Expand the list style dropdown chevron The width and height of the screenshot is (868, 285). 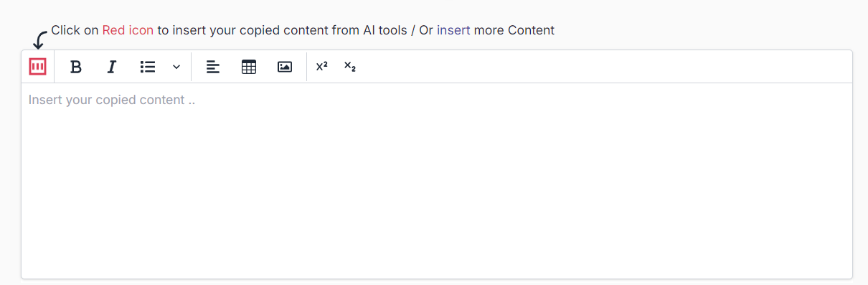[x=176, y=67]
